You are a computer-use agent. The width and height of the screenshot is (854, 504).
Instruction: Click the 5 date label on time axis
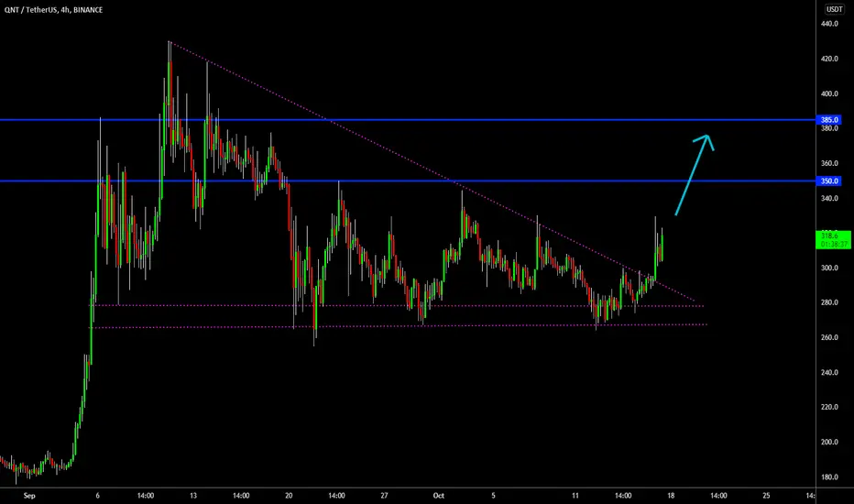[x=494, y=496]
